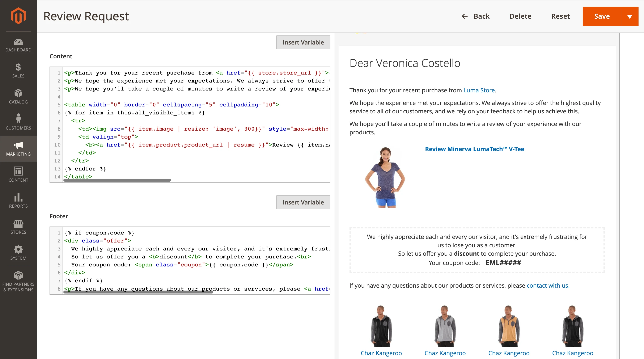Viewport: 644px width, 359px height.
Task: Click the Magento logo
Action: 18,16
